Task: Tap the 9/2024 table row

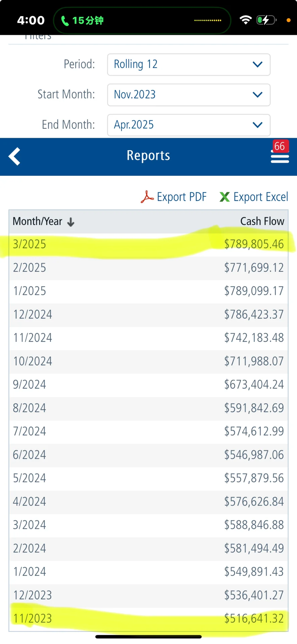Action: tap(148, 385)
